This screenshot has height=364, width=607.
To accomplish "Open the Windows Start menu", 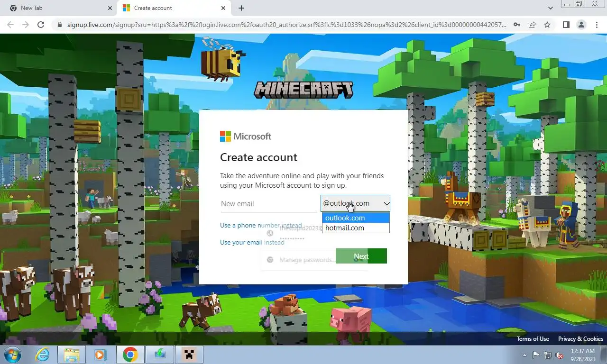I will 12,355.
